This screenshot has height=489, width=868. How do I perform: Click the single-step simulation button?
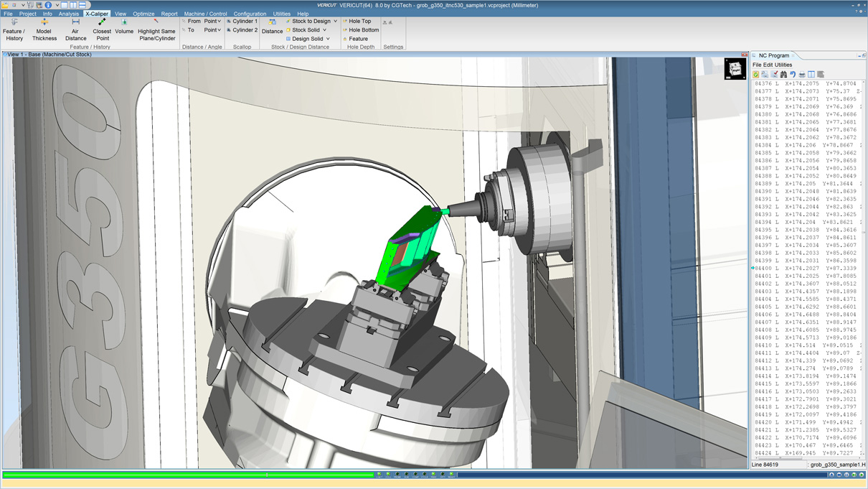coord(854,475)
